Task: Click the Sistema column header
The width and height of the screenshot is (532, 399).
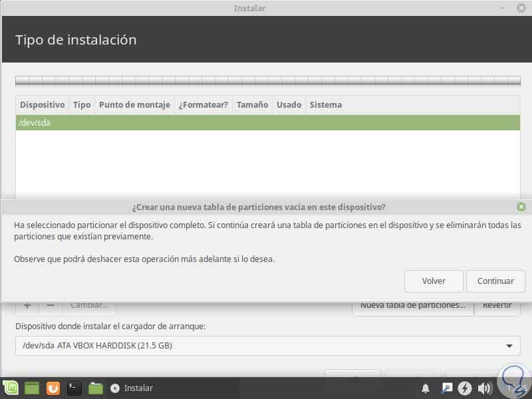Action: [325, 104]
